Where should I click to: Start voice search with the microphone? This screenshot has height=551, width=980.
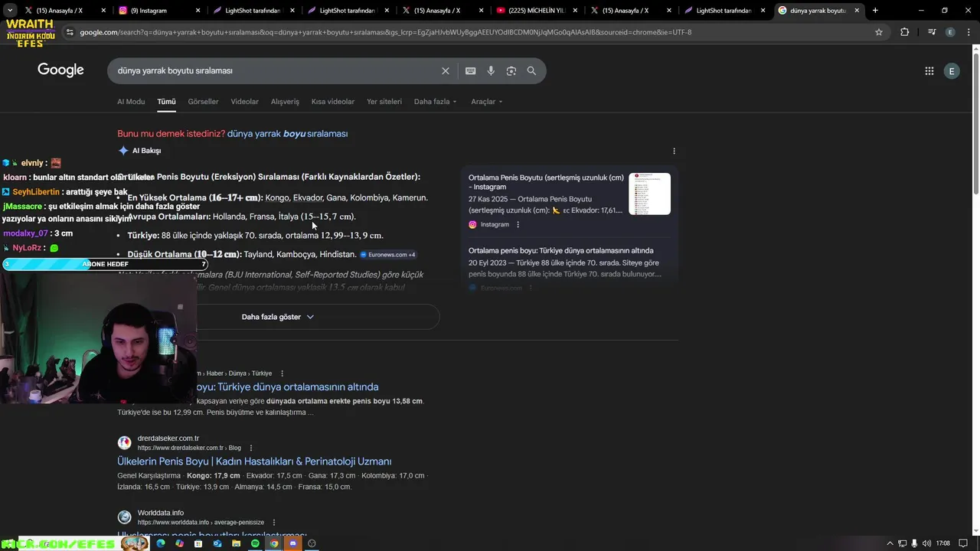(491, 70)
